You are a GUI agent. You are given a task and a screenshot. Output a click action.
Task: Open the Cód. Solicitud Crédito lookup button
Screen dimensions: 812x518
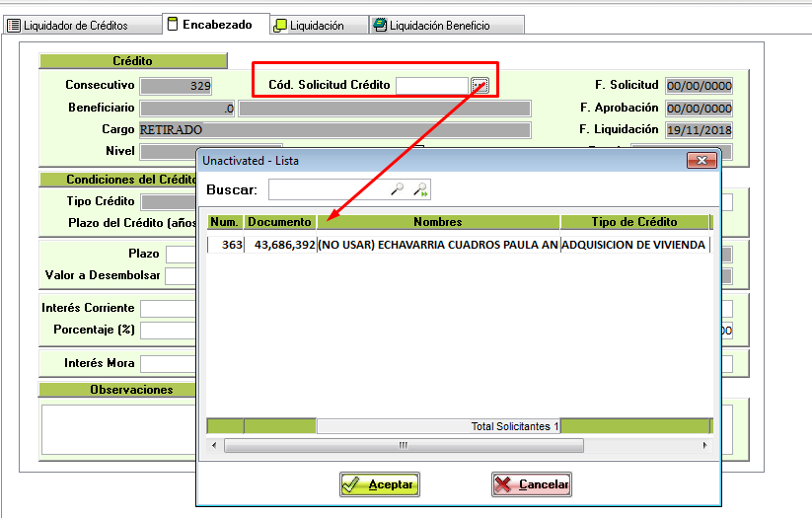click(x=480, y=86)
